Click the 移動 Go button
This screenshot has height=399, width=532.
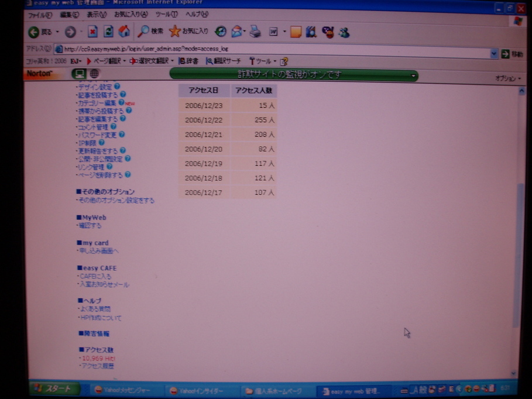[512, 54]
